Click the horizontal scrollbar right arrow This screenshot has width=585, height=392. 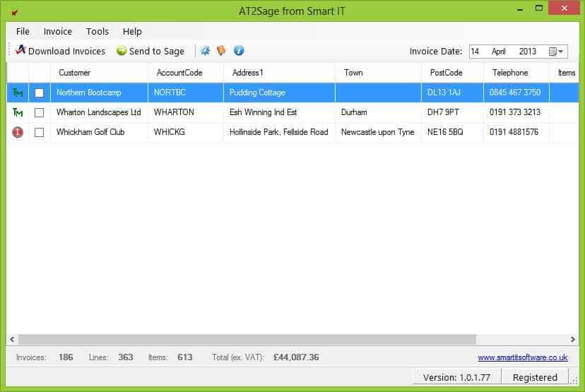coord(573,340)
